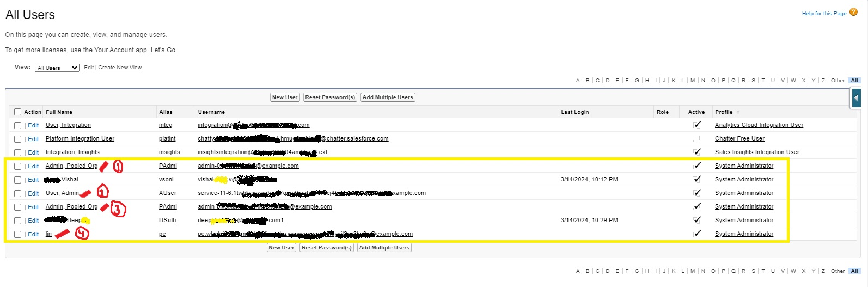Check the box for user lin

click(17, 235)
